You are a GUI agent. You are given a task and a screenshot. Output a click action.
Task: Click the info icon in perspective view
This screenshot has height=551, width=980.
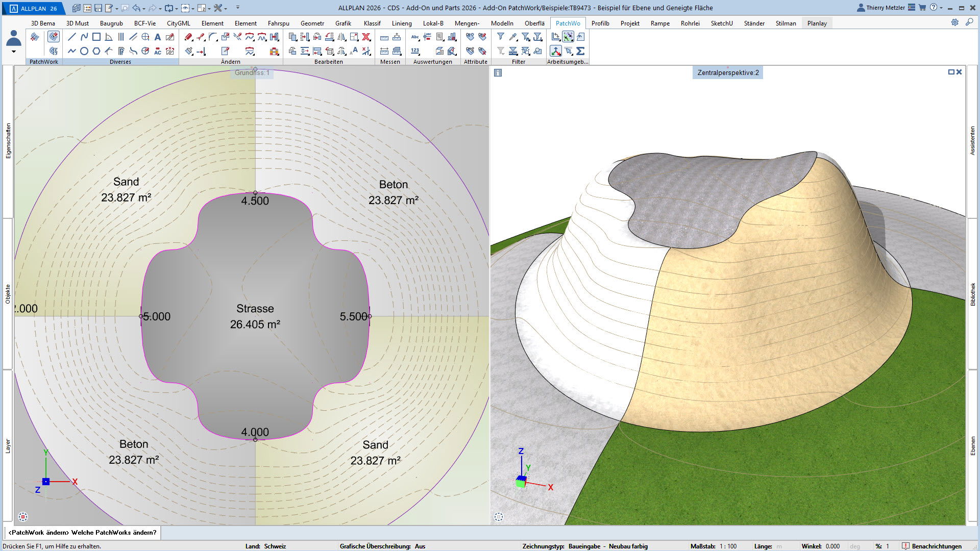[498, 73]
